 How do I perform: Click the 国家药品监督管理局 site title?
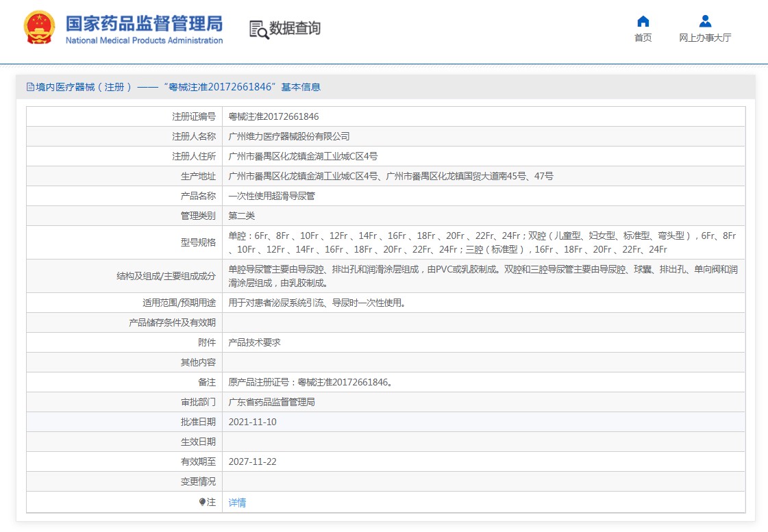click(144, 23)
